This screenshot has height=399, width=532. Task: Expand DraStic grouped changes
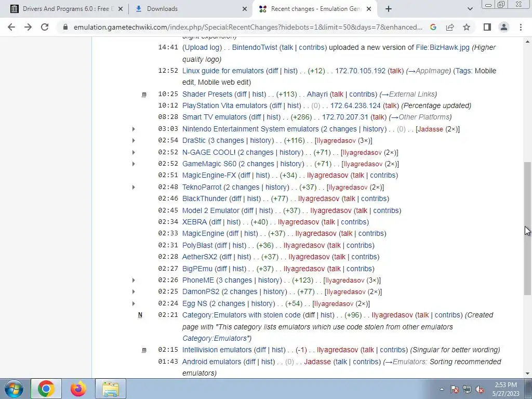134,141
